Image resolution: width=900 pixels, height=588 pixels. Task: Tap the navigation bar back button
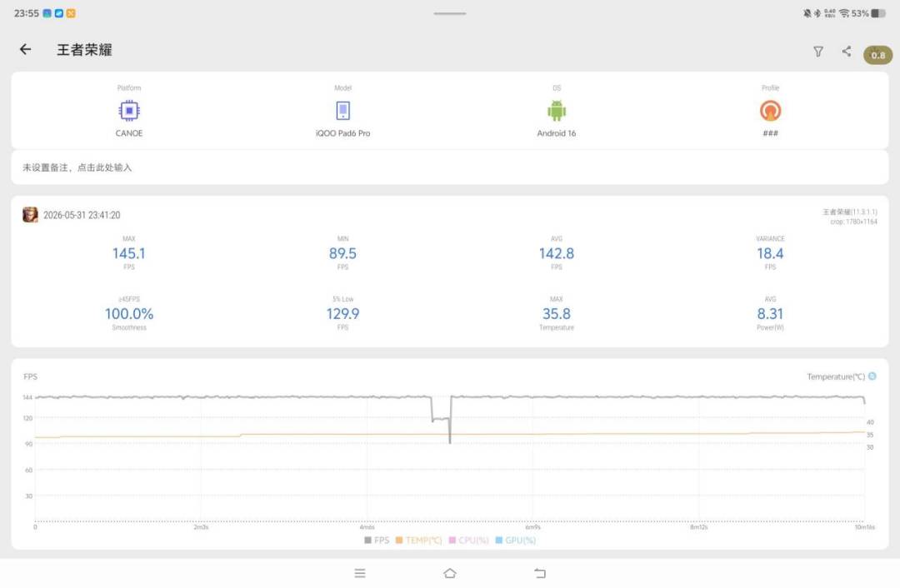[539, 573]
